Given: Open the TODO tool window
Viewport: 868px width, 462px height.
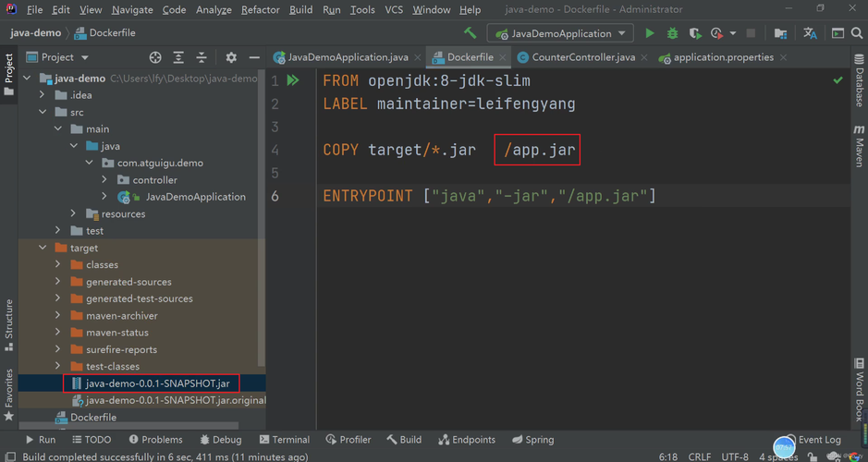Looking at the screenshot, I should click(x=92, y=440).
